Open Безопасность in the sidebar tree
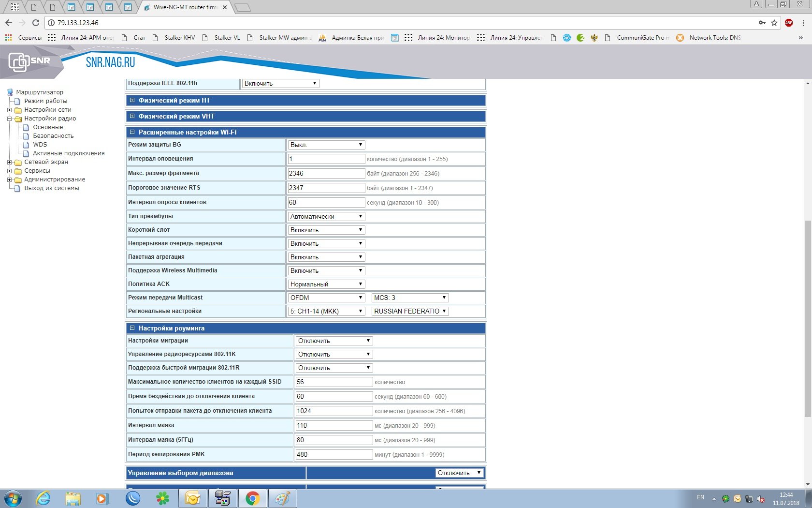Image resolution: width=812 pixels, height=508 pixels. (53, 136)
